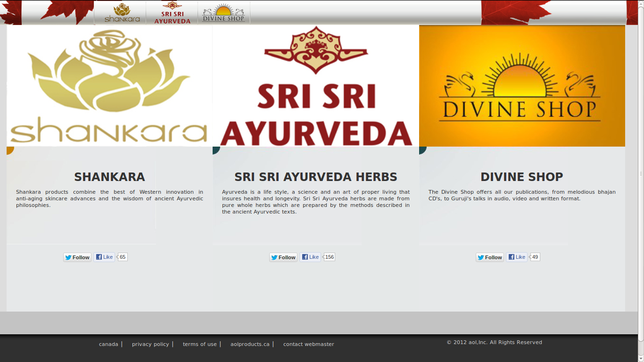Click Divine Shop like count 49

click(535, 257)
